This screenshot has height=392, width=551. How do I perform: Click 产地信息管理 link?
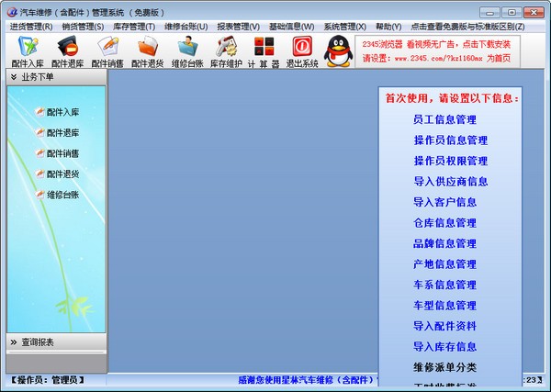pyautogui.click(x=444, y=264)
